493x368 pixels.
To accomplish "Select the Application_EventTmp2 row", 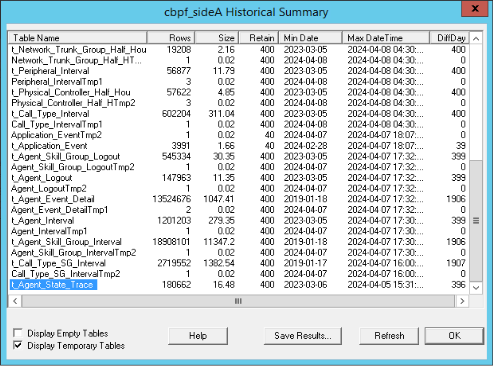I will click(239, 135).
